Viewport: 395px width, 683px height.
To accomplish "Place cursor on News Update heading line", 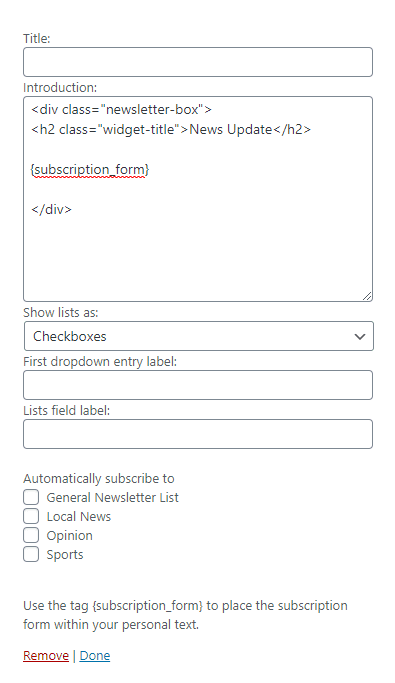I will pyautogui.click(x=171, y=129).
